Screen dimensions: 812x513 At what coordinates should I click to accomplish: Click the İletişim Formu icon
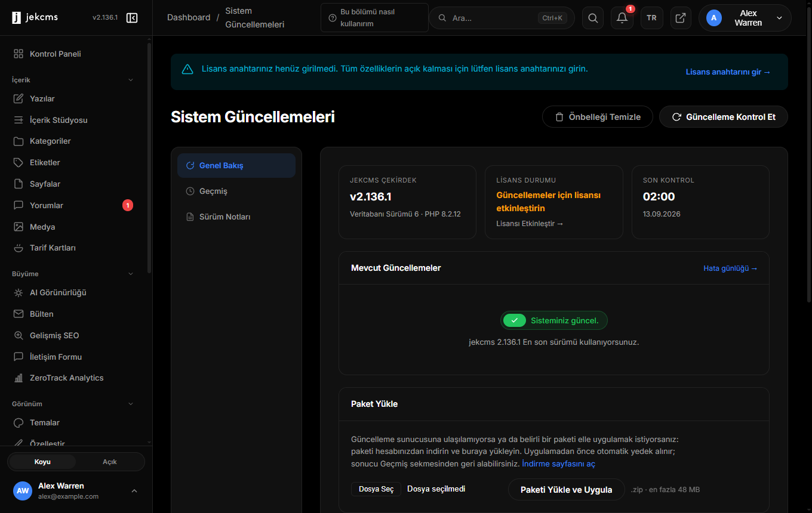(x=19, y=357)
